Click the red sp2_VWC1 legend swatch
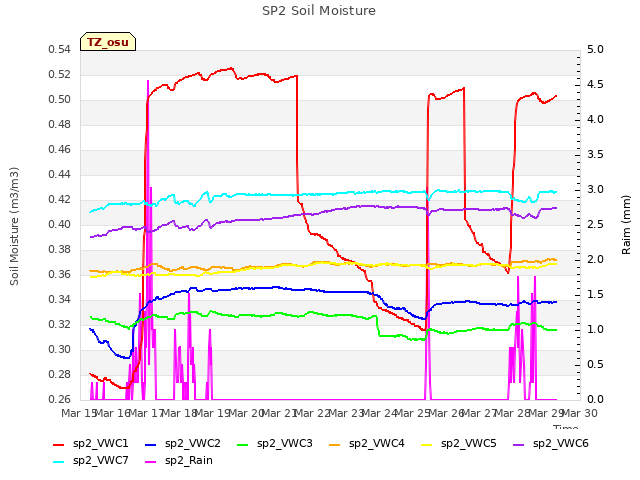The image size is (640, 480). click(59, 444)
